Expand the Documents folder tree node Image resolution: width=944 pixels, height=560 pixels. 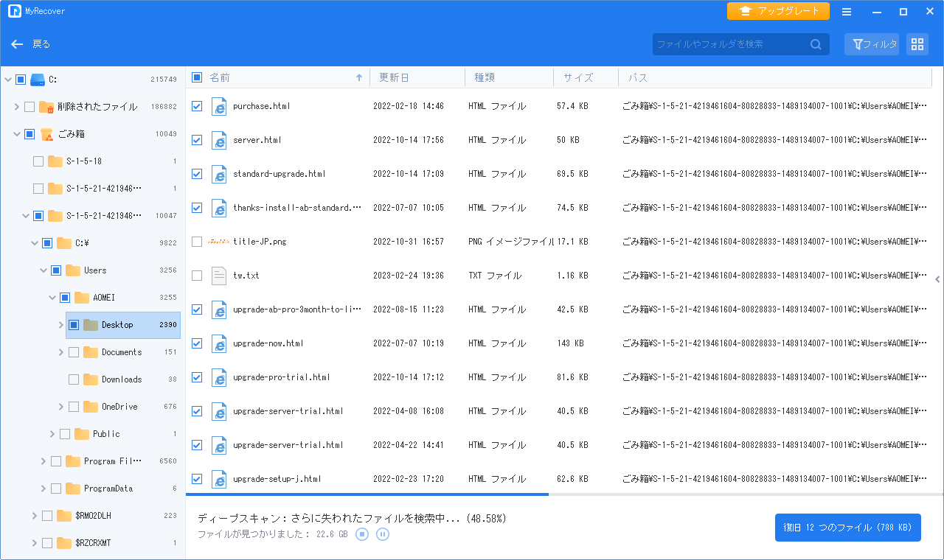61,352
